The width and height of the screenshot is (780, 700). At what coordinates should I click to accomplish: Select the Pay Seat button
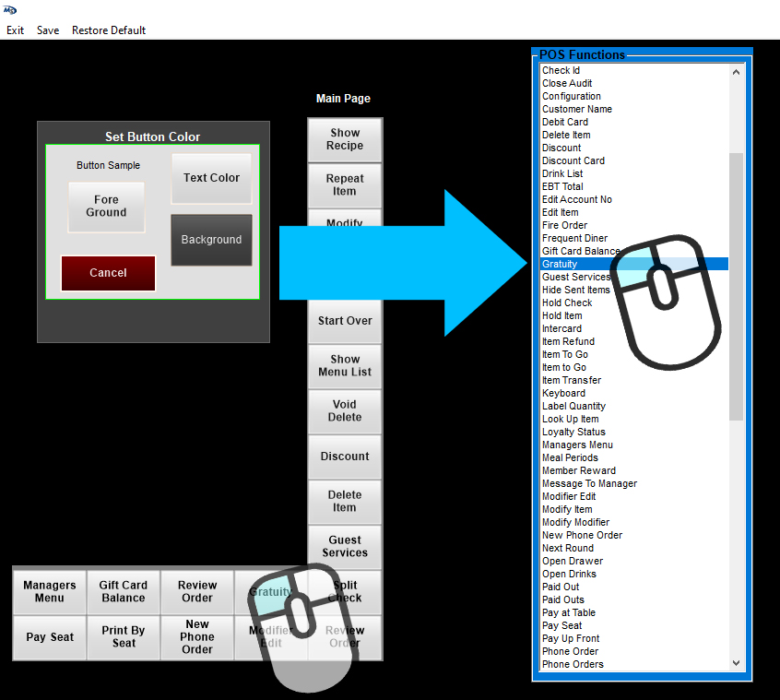point(50,637)
